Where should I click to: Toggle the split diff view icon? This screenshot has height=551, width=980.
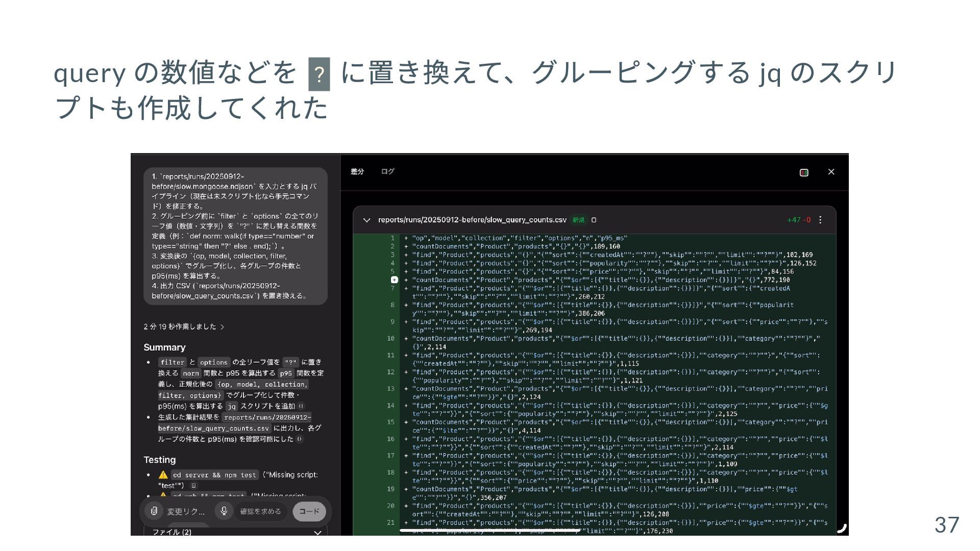click(x=804, y=172)
